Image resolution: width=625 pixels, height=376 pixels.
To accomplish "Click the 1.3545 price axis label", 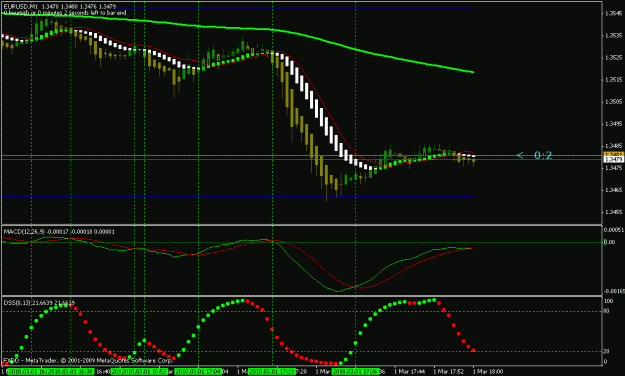I will (613, 14).
